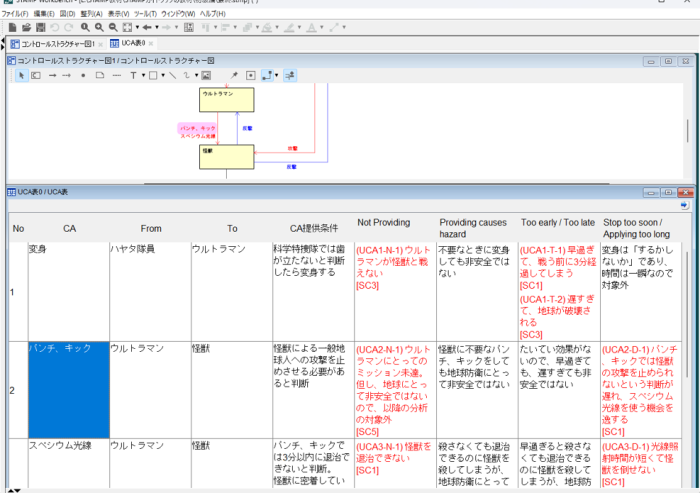Expand the line mode dropdown arrow
The width and height of the screenshot is (700, 493).
[x=277, y=75]
